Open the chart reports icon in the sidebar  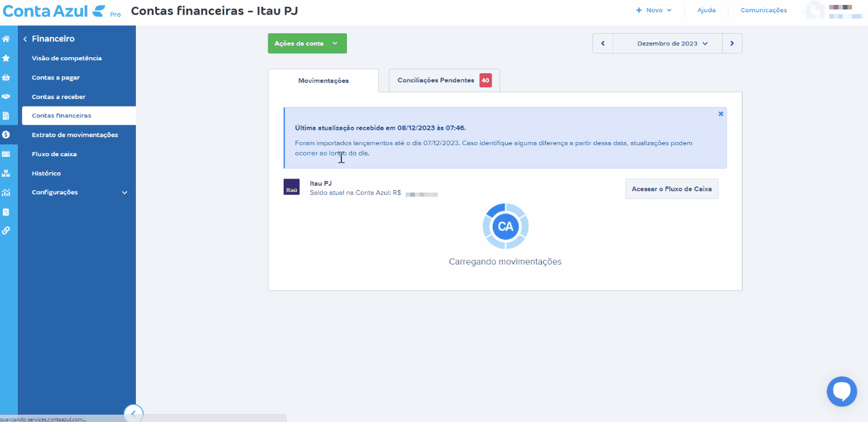6,192
